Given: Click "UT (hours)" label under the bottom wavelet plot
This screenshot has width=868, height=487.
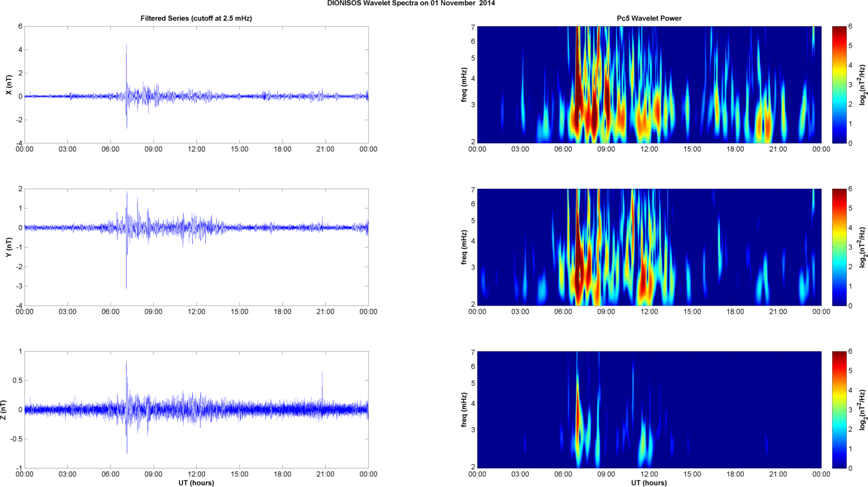Looking at the screenshot, I should [x=649, y=483].
